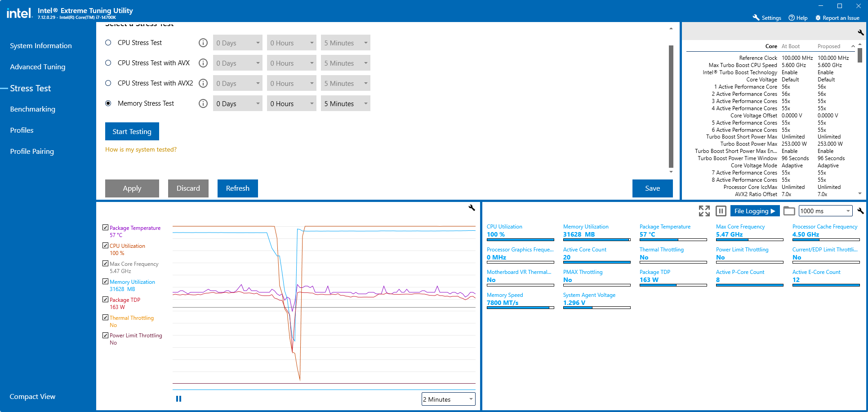Screen dimensions: 868x412
Task: Open Hours dropdown for Memory Stress Test
Action: coord(292,103)
